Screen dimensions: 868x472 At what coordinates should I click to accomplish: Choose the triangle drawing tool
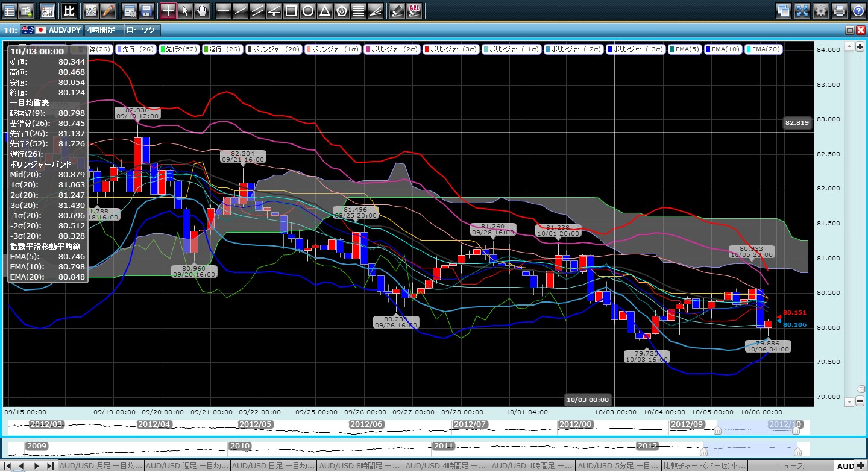coord(324,10)
